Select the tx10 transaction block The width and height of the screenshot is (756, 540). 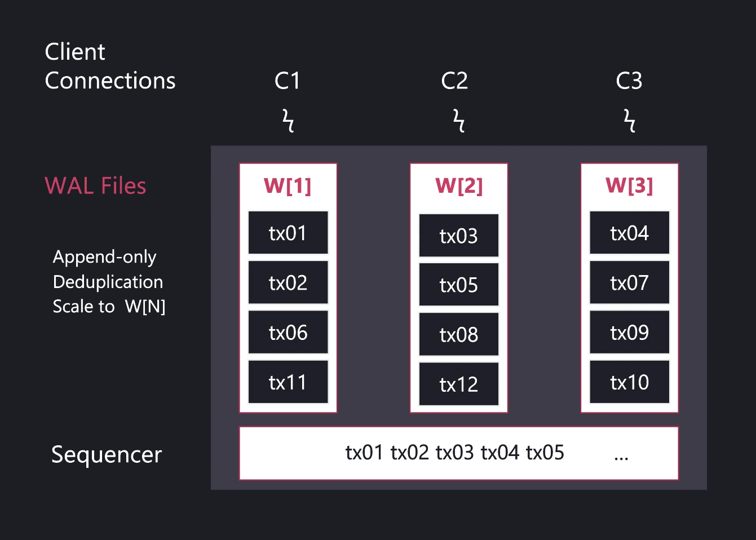click(x=630, y=382)
